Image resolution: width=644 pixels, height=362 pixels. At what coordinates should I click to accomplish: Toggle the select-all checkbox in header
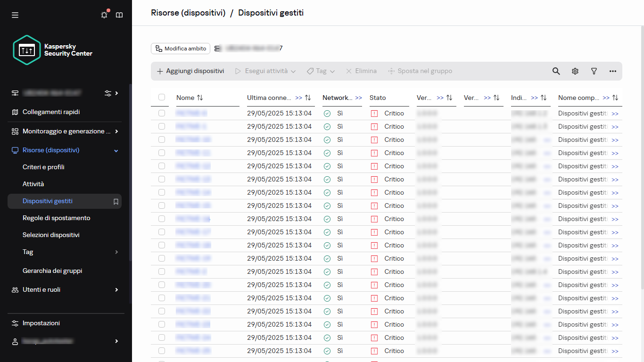pos(162,97)
